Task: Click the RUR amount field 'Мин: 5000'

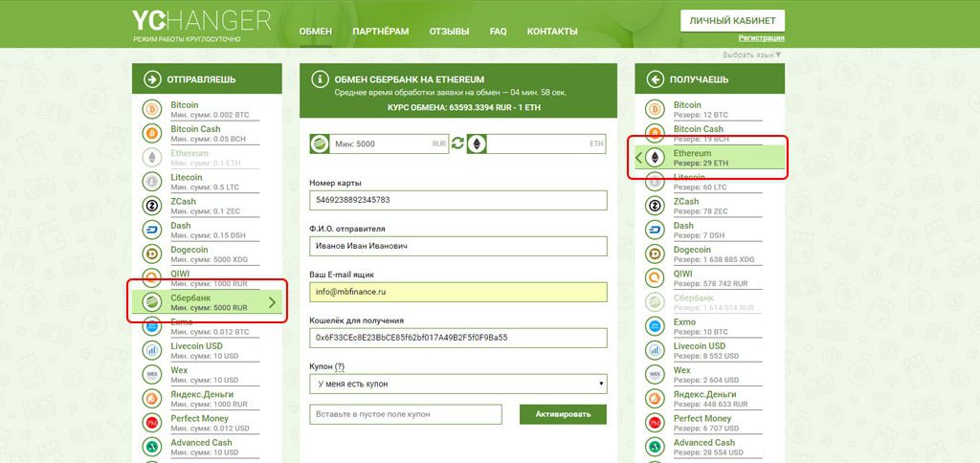Action: [379, 143]
